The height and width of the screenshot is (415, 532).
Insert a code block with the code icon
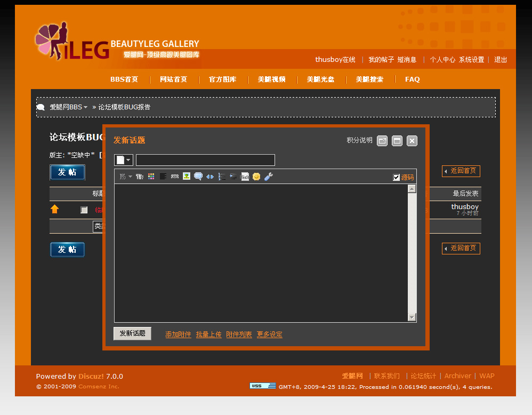pyautogui.click(x=209, y=176)
